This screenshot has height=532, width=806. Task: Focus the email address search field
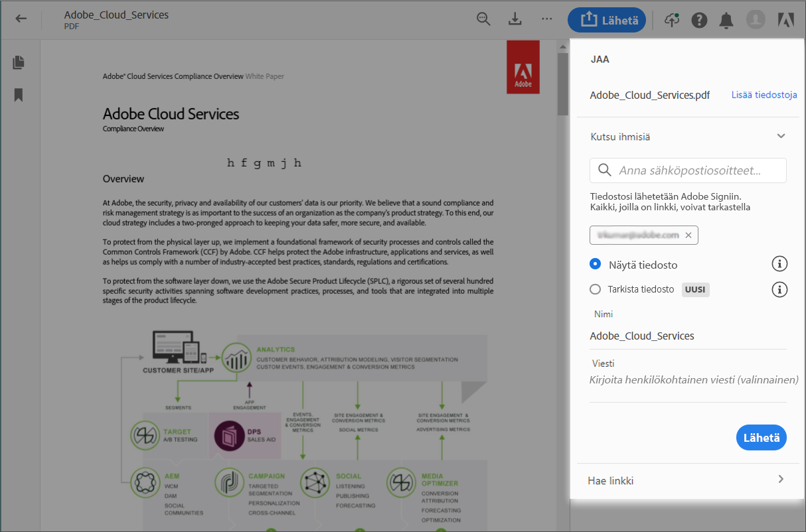coord(688,170)
